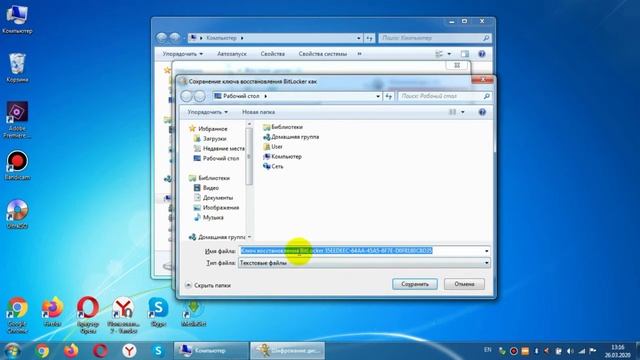Click the Отмена button in the save dialog

[464, 284]
